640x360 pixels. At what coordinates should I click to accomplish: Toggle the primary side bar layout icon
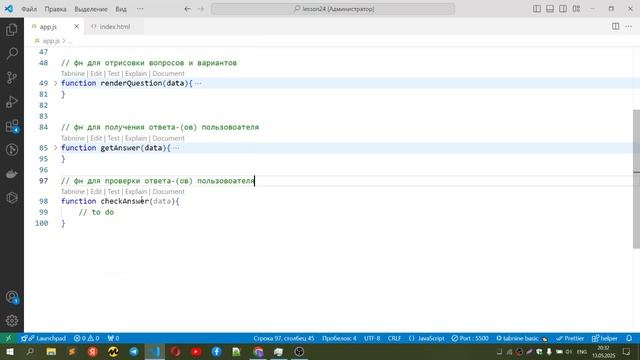(537, 9)
